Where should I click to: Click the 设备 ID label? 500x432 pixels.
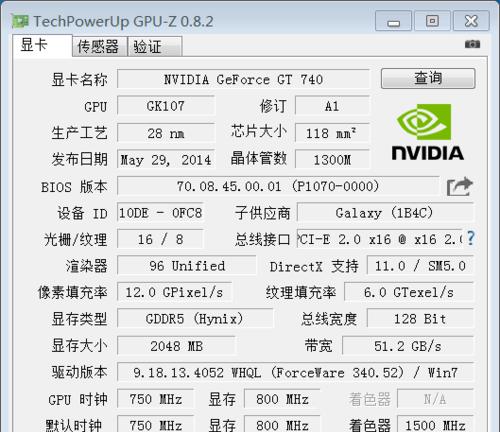coord(82,213)
